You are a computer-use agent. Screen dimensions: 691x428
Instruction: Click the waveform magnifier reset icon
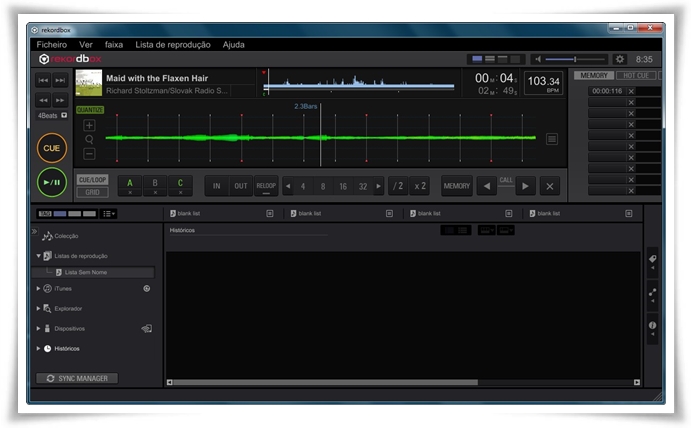tap(89, 140)
